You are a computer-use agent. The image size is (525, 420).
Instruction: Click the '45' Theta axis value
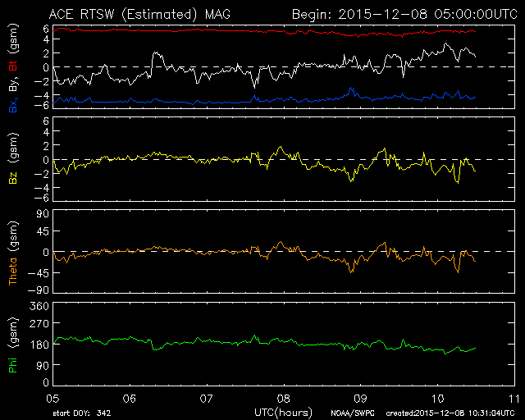coord(43,231)
